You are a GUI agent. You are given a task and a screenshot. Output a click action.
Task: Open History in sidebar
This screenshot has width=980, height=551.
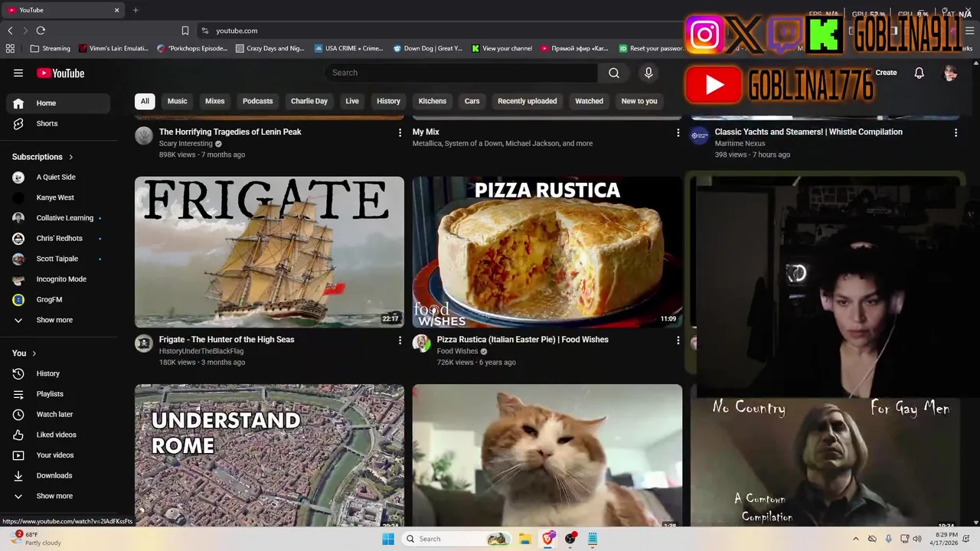(x=58, y=373)
